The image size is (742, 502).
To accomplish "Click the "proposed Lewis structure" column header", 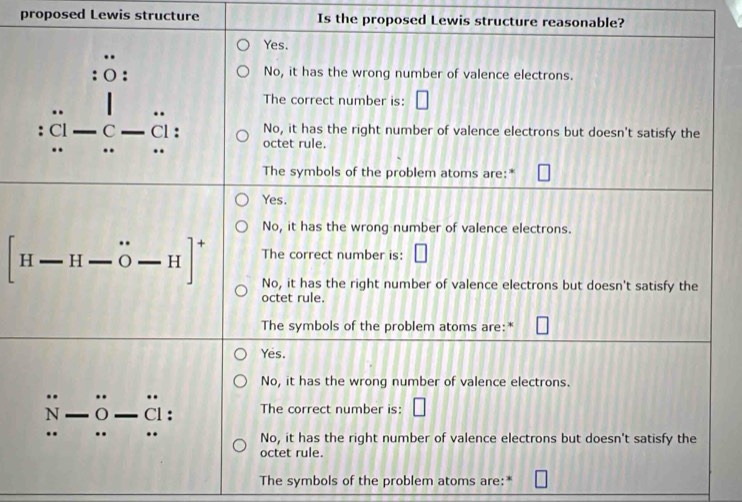I will (x=109, y=15).
